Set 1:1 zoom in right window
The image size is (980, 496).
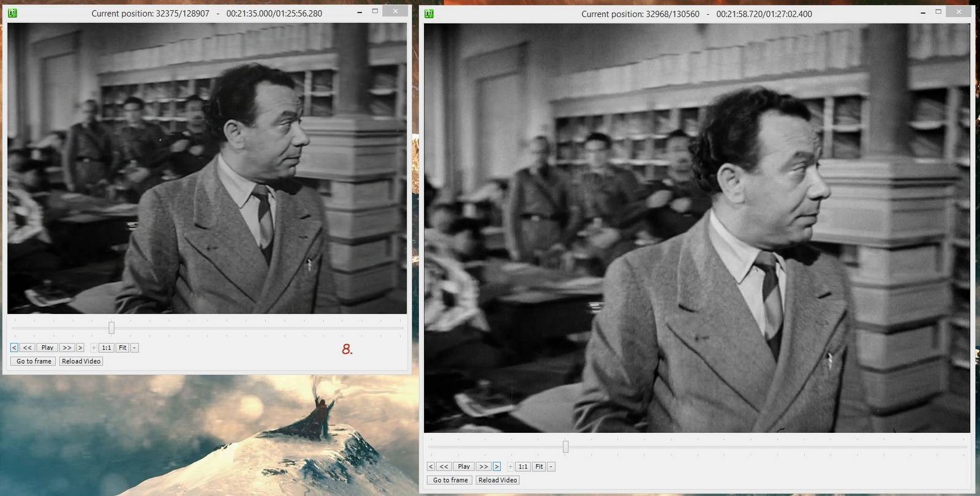tap(523, 467)
